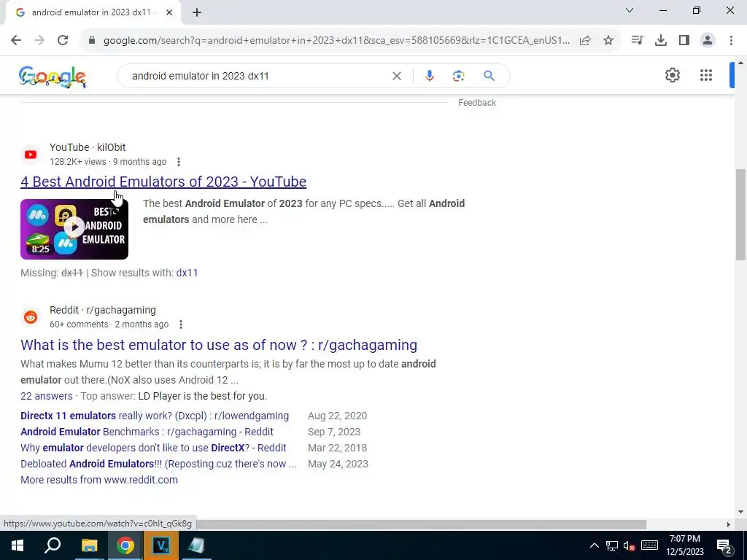Open the media control icon
Viewport: 747px width, 560px height.
point(637,40)
